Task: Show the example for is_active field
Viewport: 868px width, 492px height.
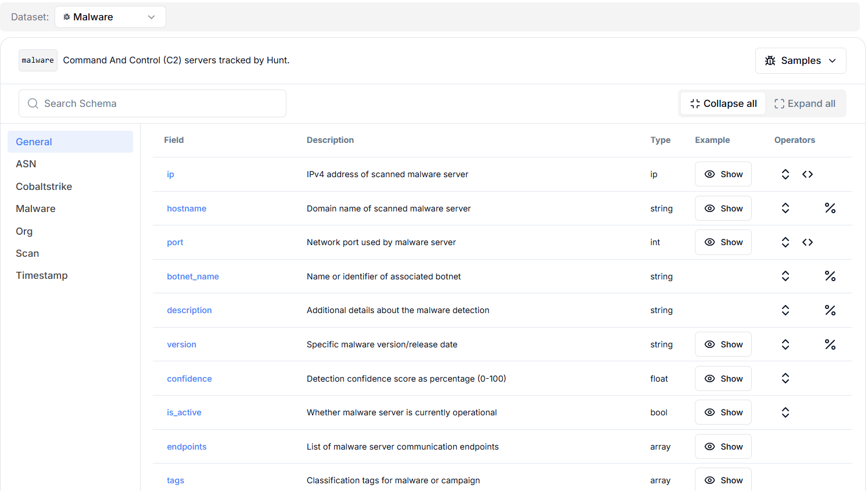Action: 723,412
